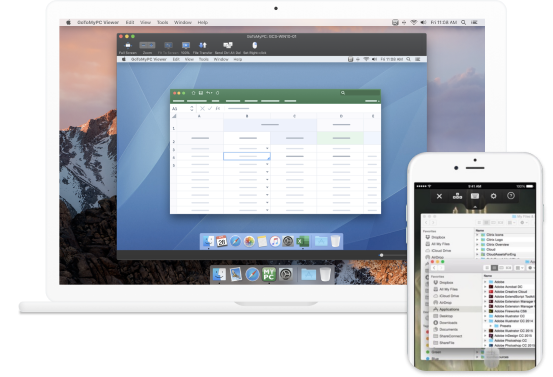The height and width of the screenshot is (377, 553).
Task: Launch the green MY PC dock icon
Action: pos(269,274)
